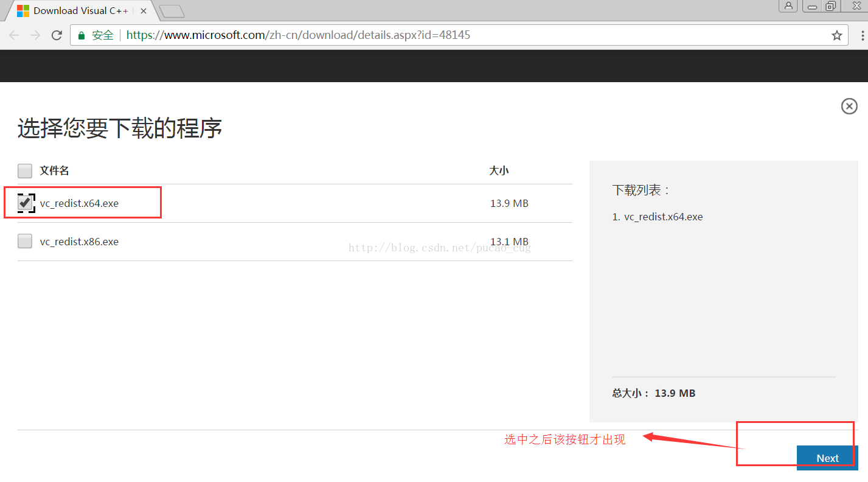Click the browser forward arrow
Image resolution: width=868 pixels, height=482 pixels.
35,35
